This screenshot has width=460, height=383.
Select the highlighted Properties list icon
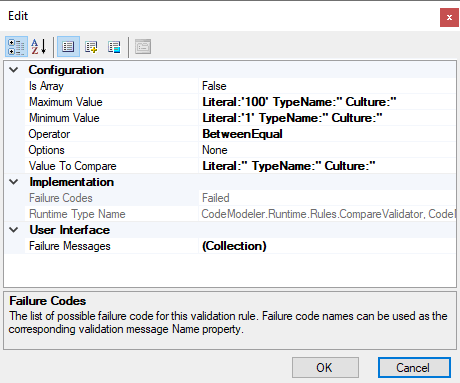pyautogui.click(x=68, y=47)
